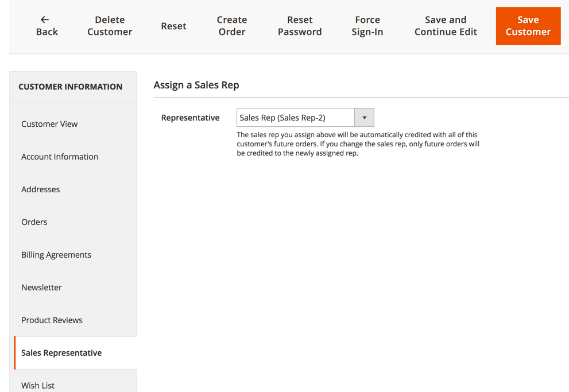Open the Newsletter tab

point(41,288)
